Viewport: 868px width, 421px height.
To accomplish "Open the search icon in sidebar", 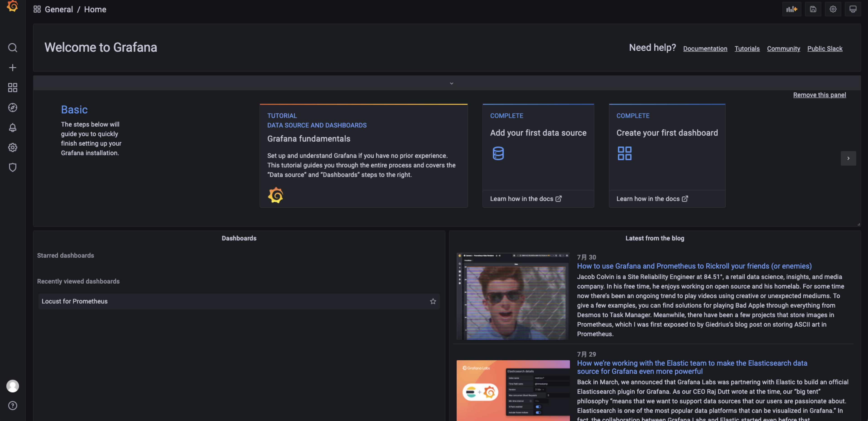I will (x=12, y=48).
